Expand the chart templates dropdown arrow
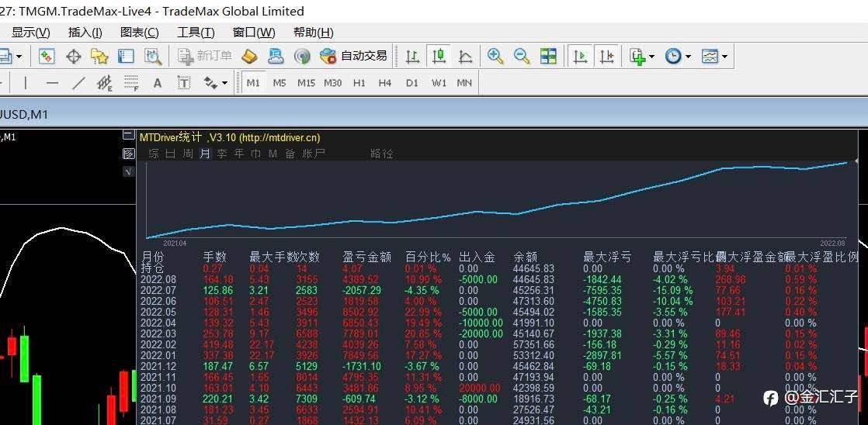This screenshot has width=868, height=425. pos(724,56)
